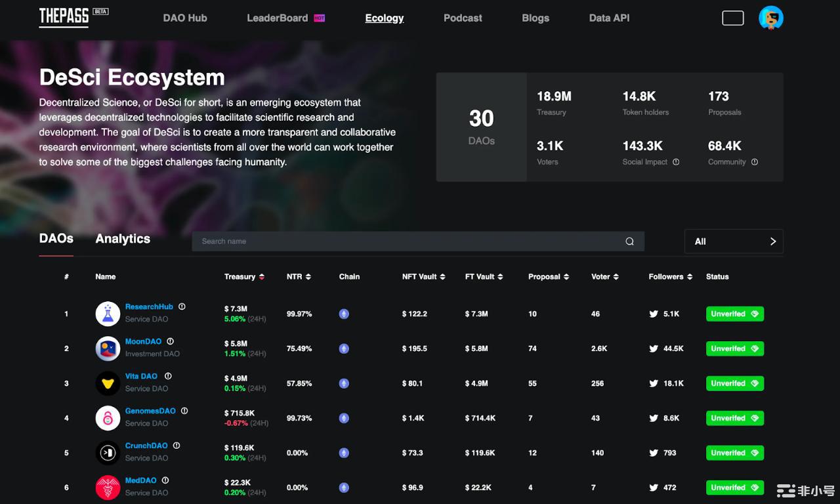Click the empty outlined header button
The image size is (840, 504).
click(x=733, y=18)
